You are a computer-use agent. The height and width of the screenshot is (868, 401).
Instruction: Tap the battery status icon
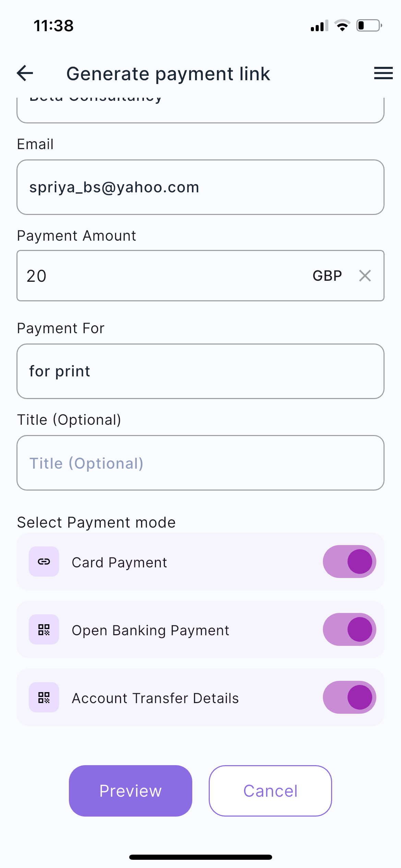(369, 26)
